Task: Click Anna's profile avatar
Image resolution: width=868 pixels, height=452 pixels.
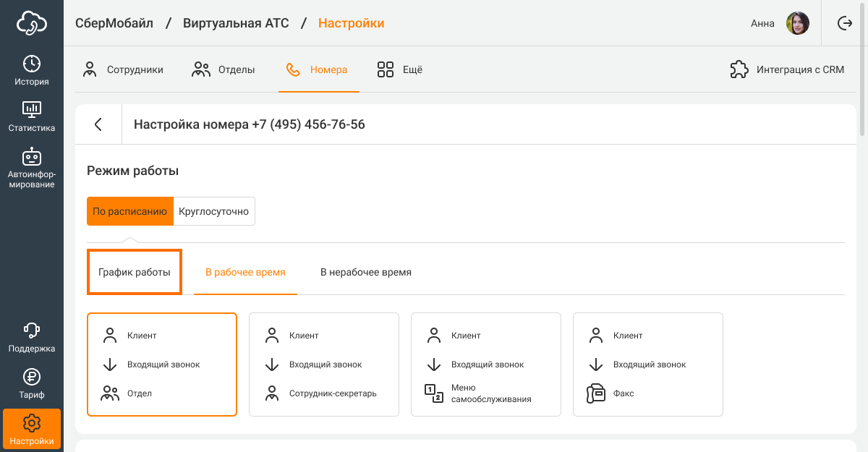Action: click(797, 23)
